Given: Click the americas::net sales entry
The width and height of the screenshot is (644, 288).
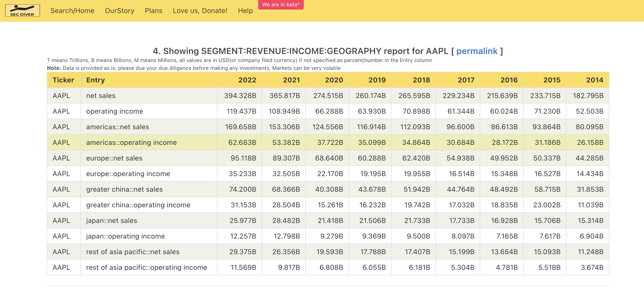Looking at the screenshot, I should (x=118, y=127).
